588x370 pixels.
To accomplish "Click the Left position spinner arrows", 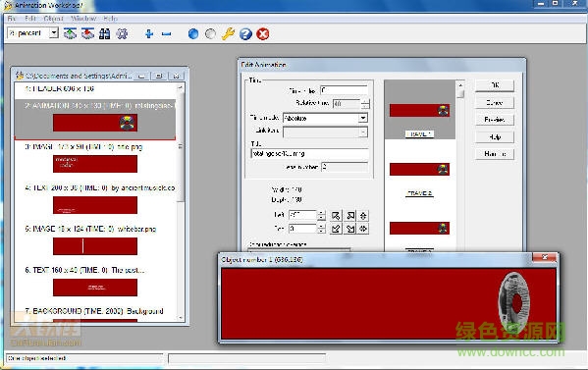I will tap(321, 215).
